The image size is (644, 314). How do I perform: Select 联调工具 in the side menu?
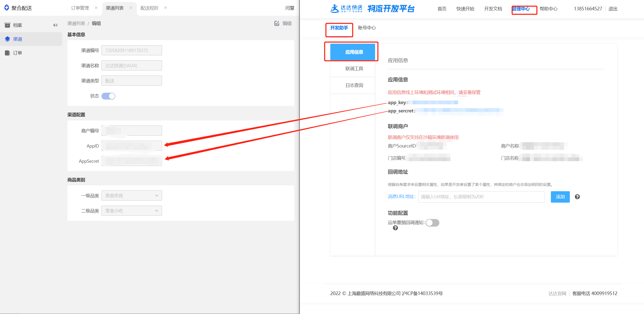[354, 69]
